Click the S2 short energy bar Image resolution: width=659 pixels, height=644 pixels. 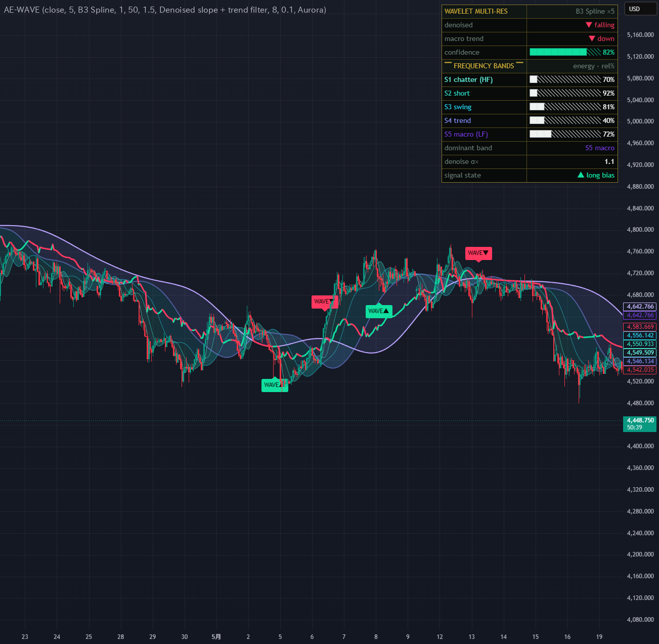point(565,93)
